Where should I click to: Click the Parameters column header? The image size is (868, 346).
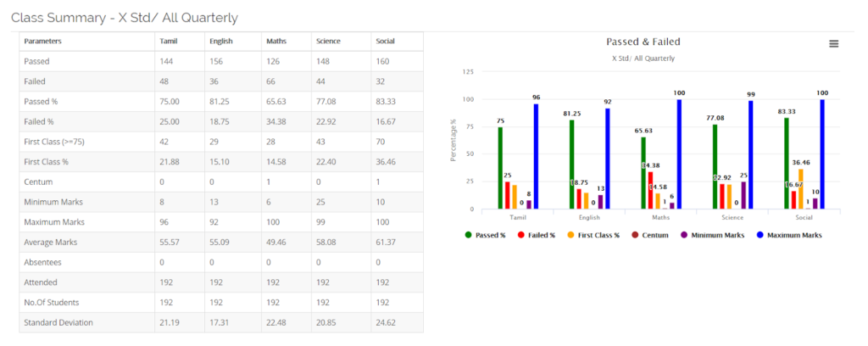pos(42,41)
